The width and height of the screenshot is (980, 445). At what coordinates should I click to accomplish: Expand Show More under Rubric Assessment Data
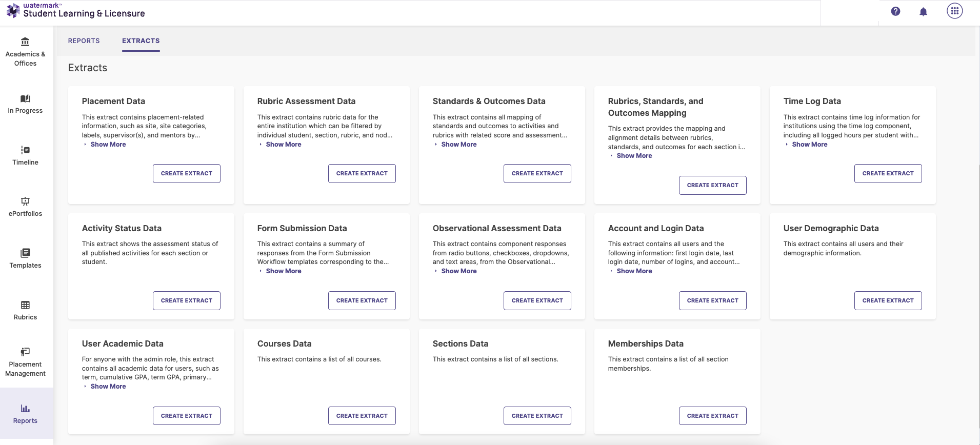pos(283,145)
